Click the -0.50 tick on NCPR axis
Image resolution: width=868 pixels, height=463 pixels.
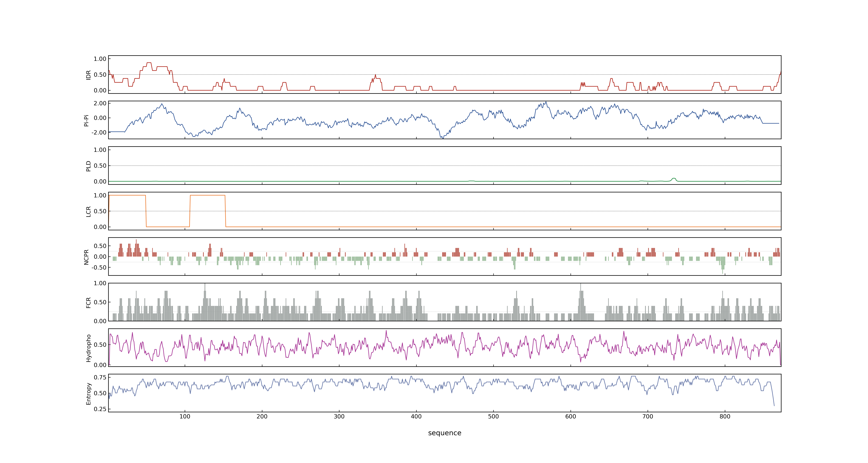(99, 268)
